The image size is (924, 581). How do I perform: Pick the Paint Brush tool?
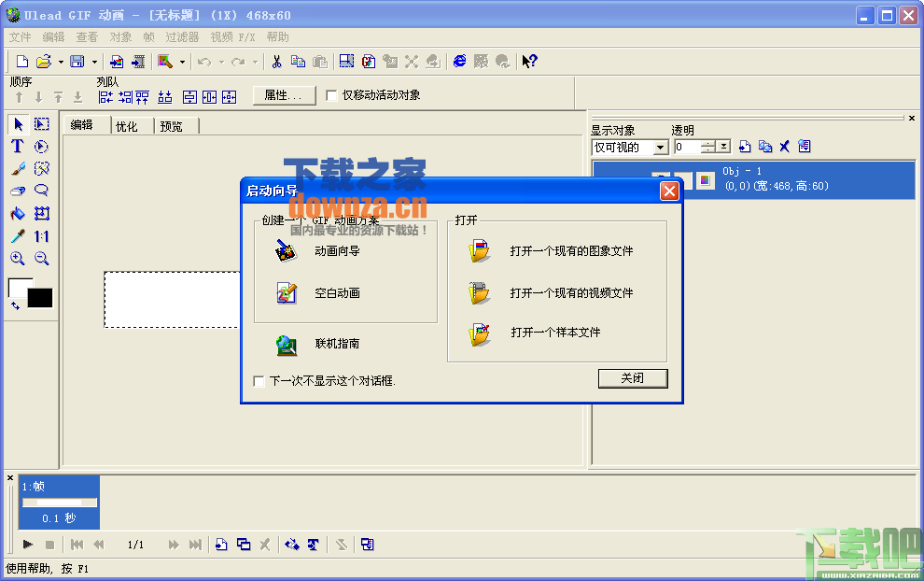17,169
